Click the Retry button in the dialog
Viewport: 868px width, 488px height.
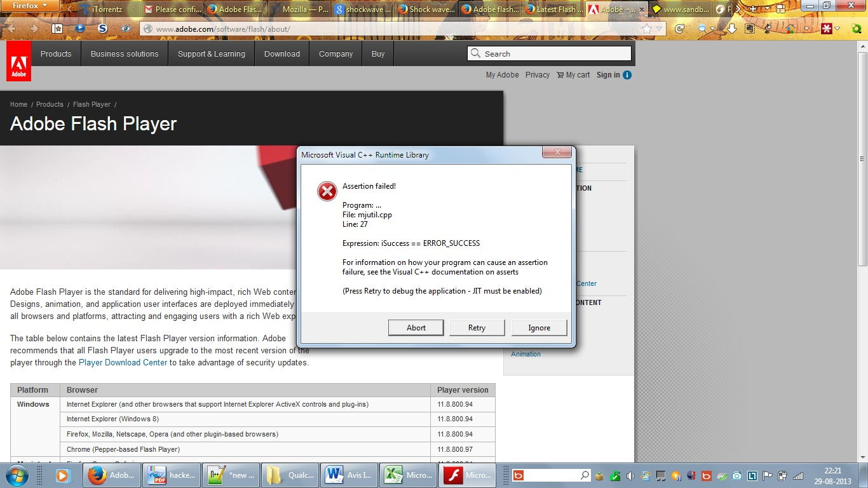point(477,328)
